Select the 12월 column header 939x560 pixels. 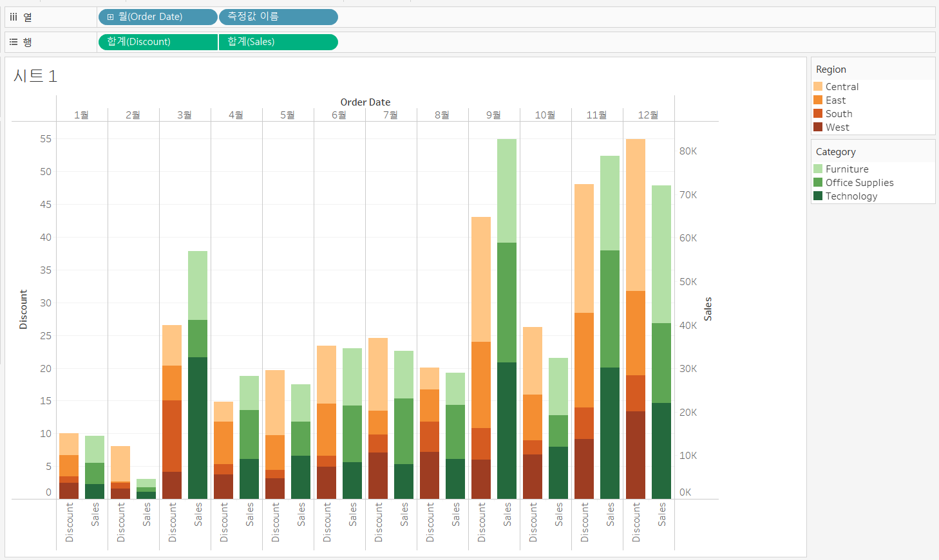649,115
